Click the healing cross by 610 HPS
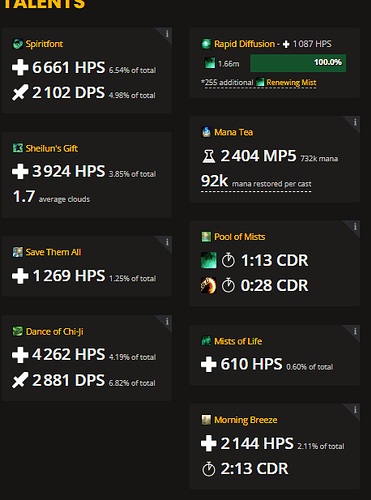This screenshot has height=500, width=371. click(209, 364)
